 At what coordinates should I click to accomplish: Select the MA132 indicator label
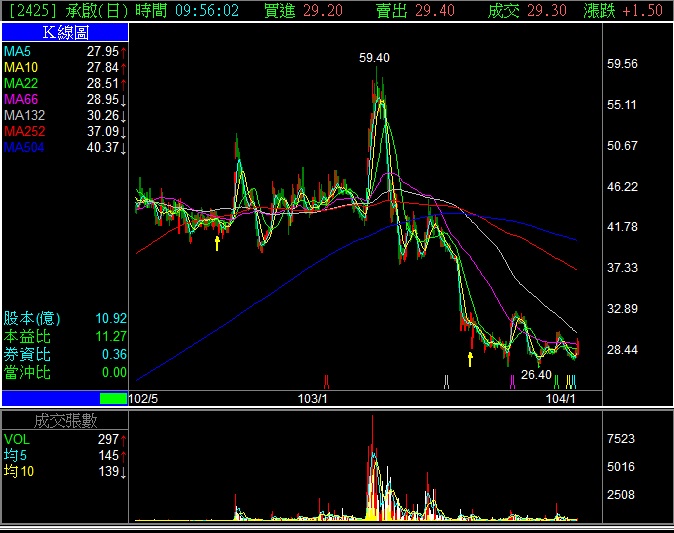pyautogui.click(x=24, y=115)
